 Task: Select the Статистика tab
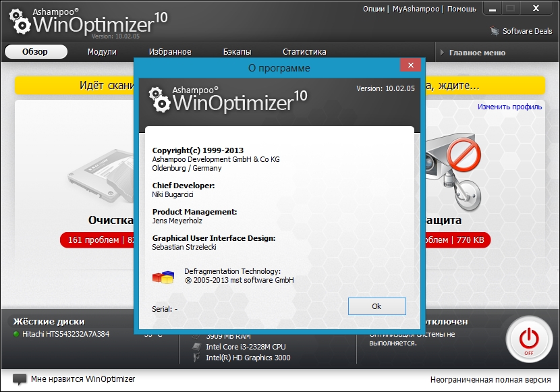click(x=304, y=52)
